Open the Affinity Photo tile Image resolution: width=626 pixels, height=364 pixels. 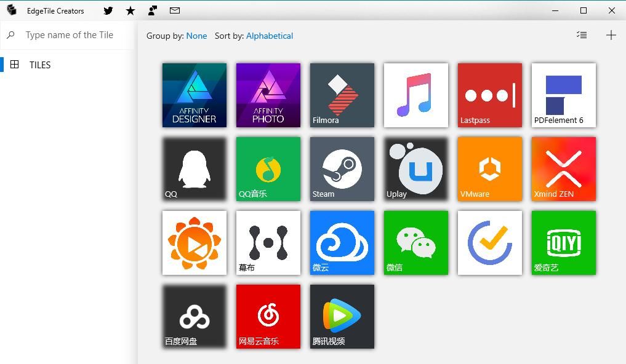[268, 95]
